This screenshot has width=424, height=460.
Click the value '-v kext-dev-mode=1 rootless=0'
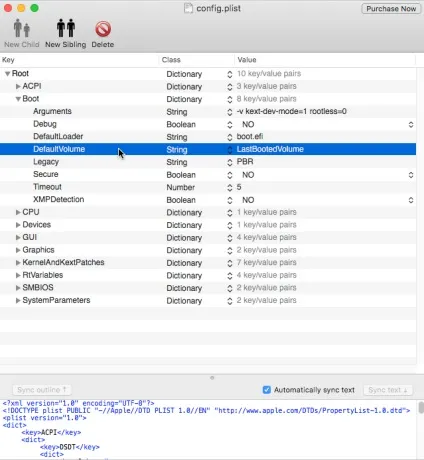(292, 111)
